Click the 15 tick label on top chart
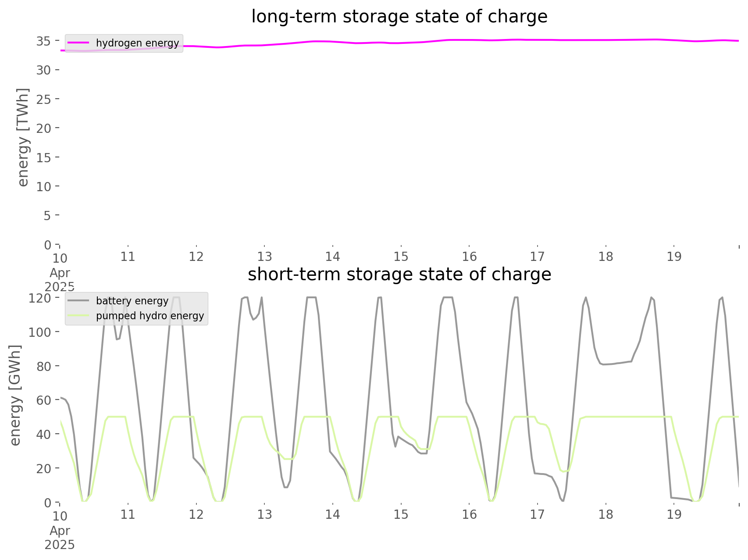The image size is (748, 560). point(44,157)
